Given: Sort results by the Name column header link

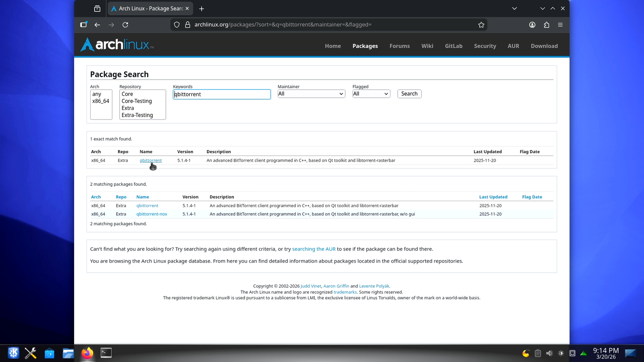Looking at the screenshot, I should 142,197.
